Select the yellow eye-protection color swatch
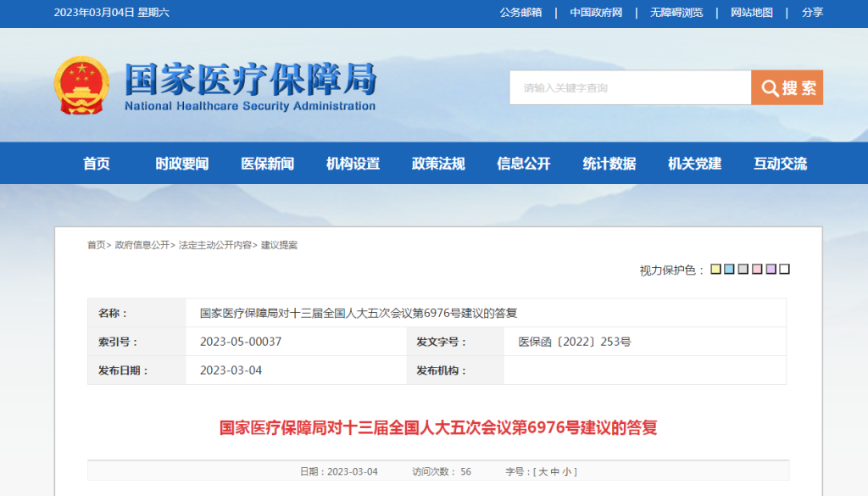868x496 pixels. point(716,270)
